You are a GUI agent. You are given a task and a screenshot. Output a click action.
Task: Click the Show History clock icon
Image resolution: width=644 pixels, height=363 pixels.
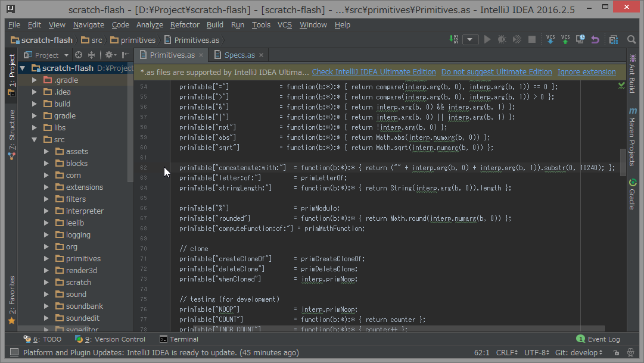(580, 40)
